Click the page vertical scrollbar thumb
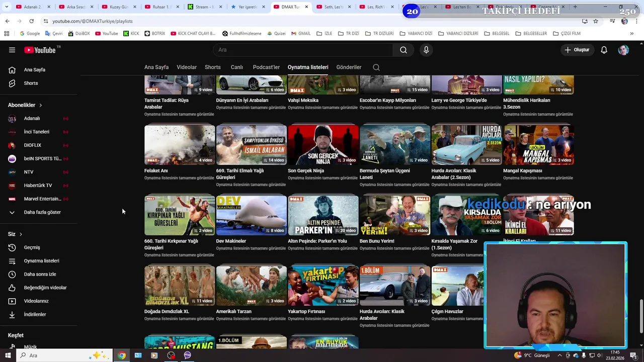644x362 pixels. [641, 316]
